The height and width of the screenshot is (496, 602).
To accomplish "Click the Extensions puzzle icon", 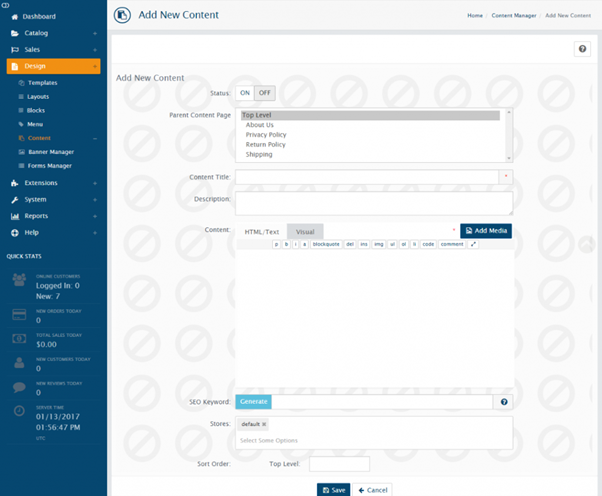I will (x=14, y=183).
